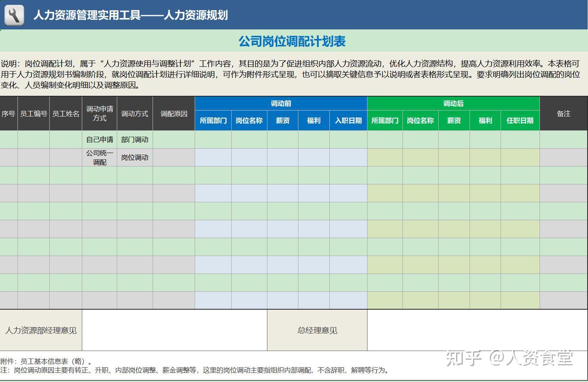Select the banner text 人力资源管理实用工具——人力资源规划
The image size is (588, 382).
pyautogui.click(x=131, y=15)
